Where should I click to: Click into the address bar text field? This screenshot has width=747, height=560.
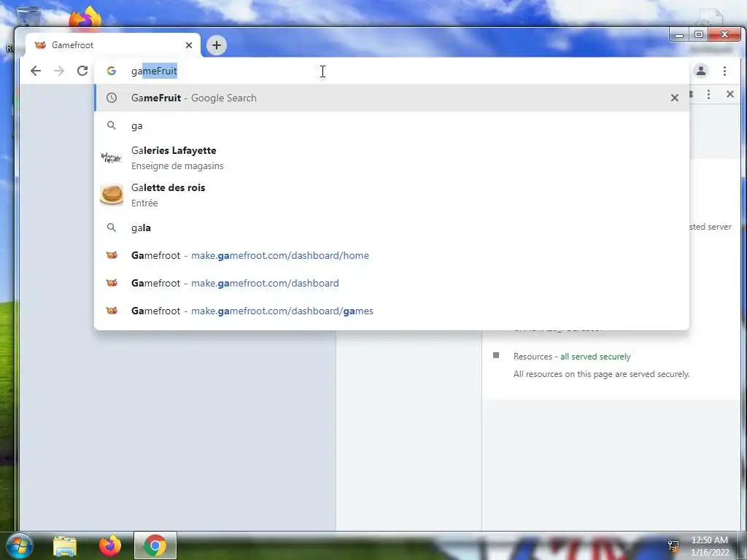391,71
